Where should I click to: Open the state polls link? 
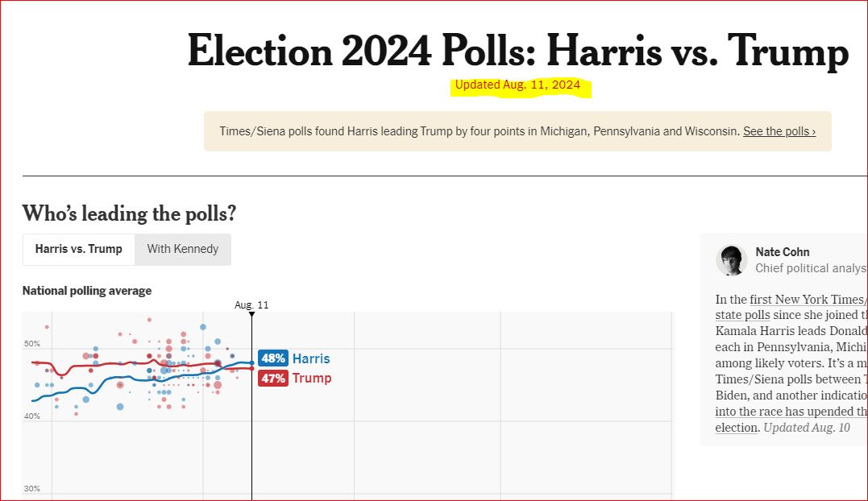(x=742, y=315)
